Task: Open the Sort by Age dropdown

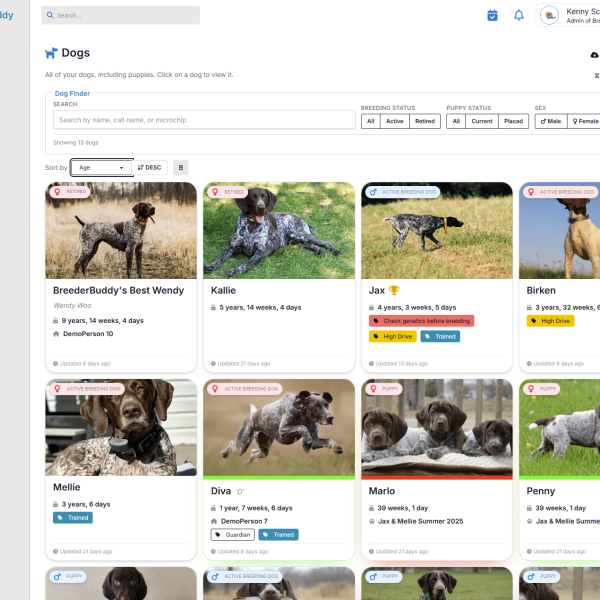Action: click(102, 168)
